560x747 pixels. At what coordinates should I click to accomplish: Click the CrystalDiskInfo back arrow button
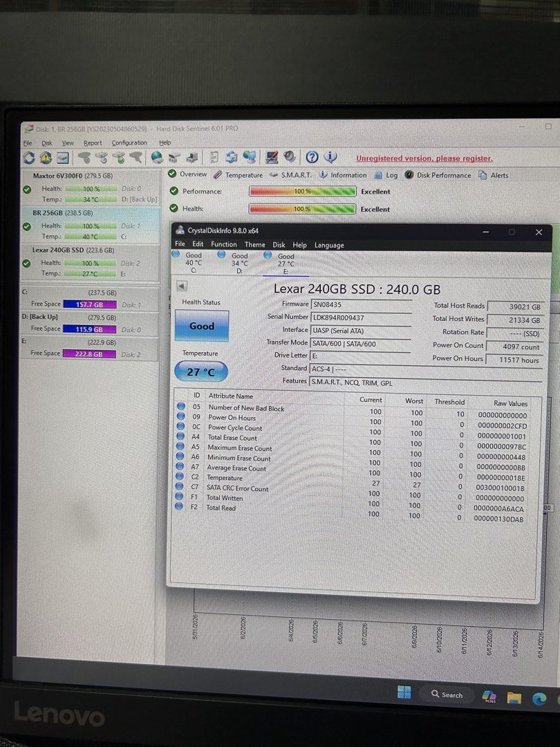click(181, 286)
